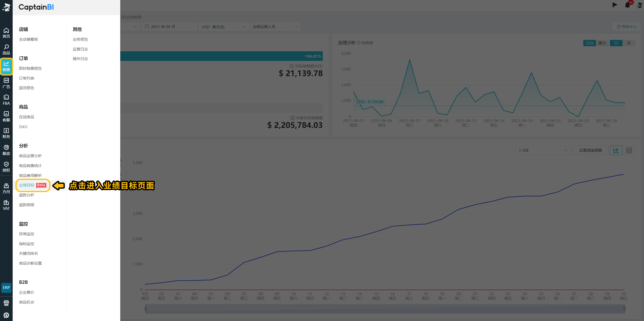Open 即时销售报告 menu item
The height and width of the screenshot is (321, 644).
[30, 68]
